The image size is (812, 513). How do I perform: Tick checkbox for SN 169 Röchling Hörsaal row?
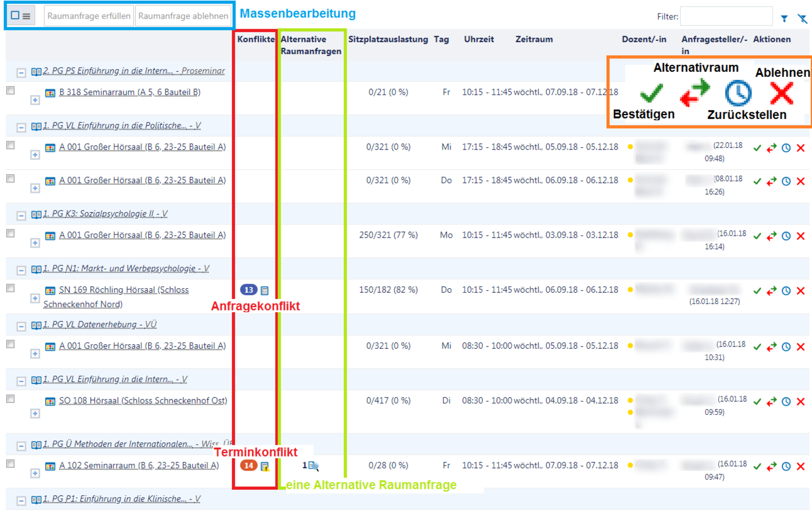[10, 288]
